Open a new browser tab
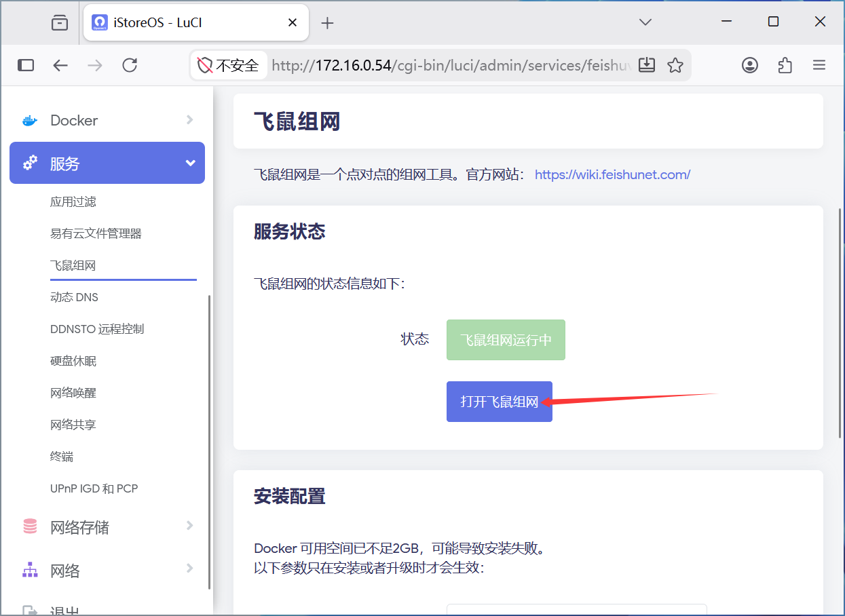The width and height of the screenshot is (845, 616). [328, 23]
